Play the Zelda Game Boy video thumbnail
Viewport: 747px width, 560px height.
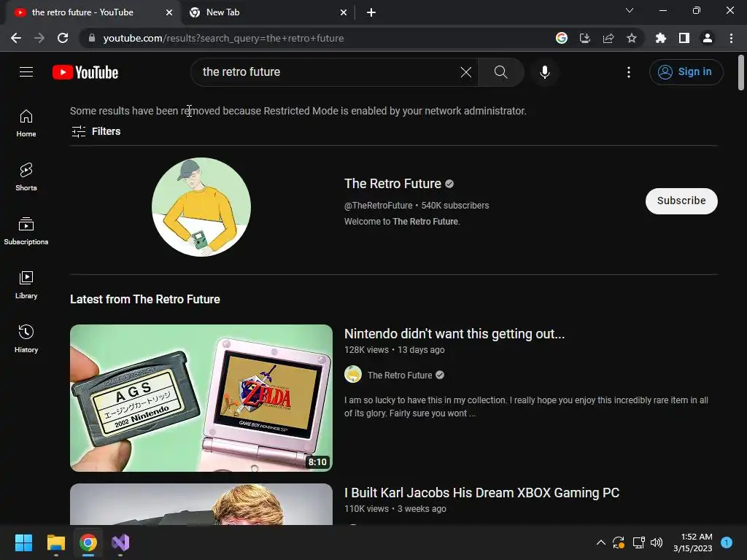201,398
